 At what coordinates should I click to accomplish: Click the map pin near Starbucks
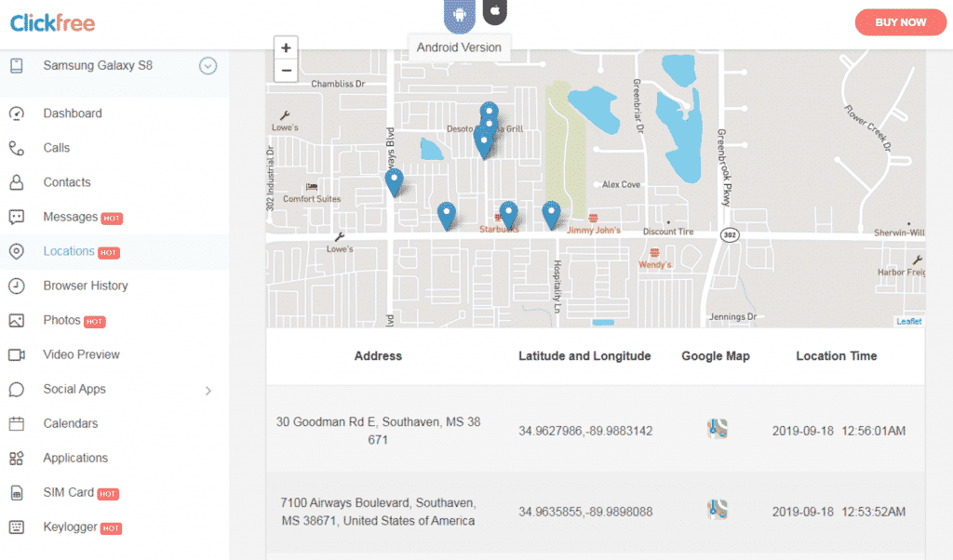[508, 212]
